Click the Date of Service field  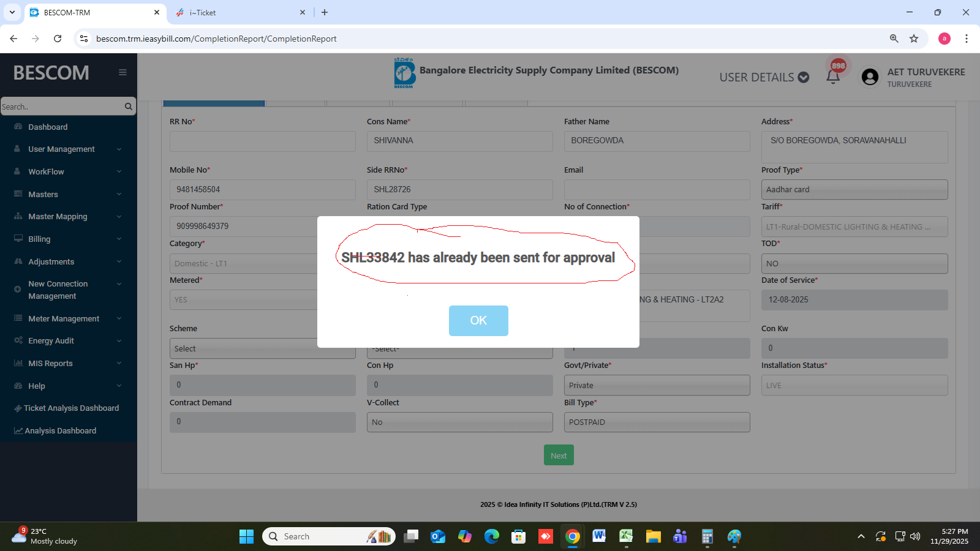point(854,300)
